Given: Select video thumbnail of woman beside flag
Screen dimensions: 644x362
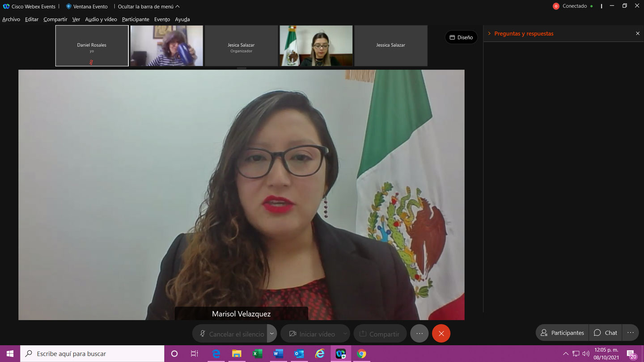Looking at the screenshot, I should tap(316, 46).
